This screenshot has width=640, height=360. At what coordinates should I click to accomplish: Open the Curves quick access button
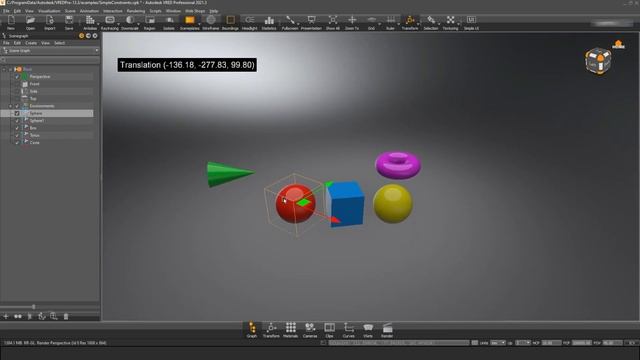click(x=349, y=330)
